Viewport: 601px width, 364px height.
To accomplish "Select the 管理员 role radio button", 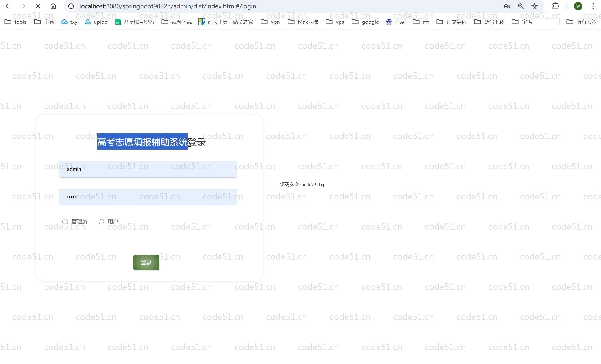I will point(65,222).
